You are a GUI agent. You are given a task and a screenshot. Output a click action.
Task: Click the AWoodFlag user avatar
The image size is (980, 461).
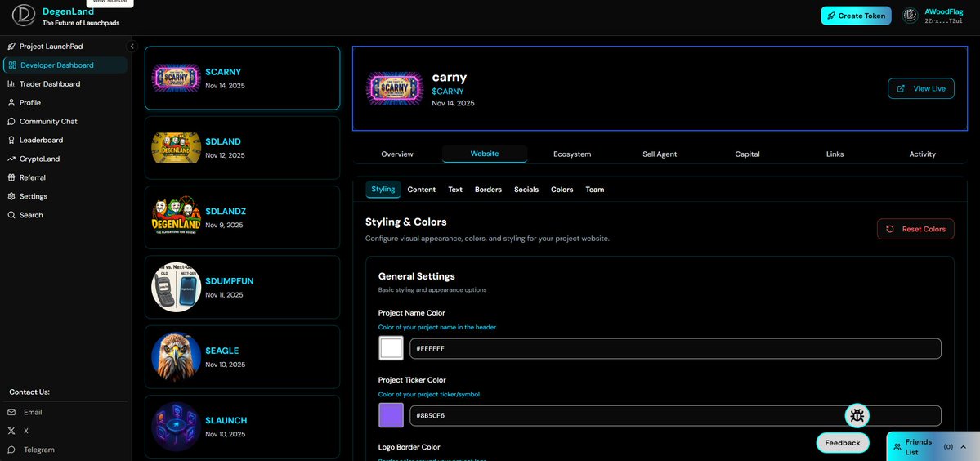point(910,16)
